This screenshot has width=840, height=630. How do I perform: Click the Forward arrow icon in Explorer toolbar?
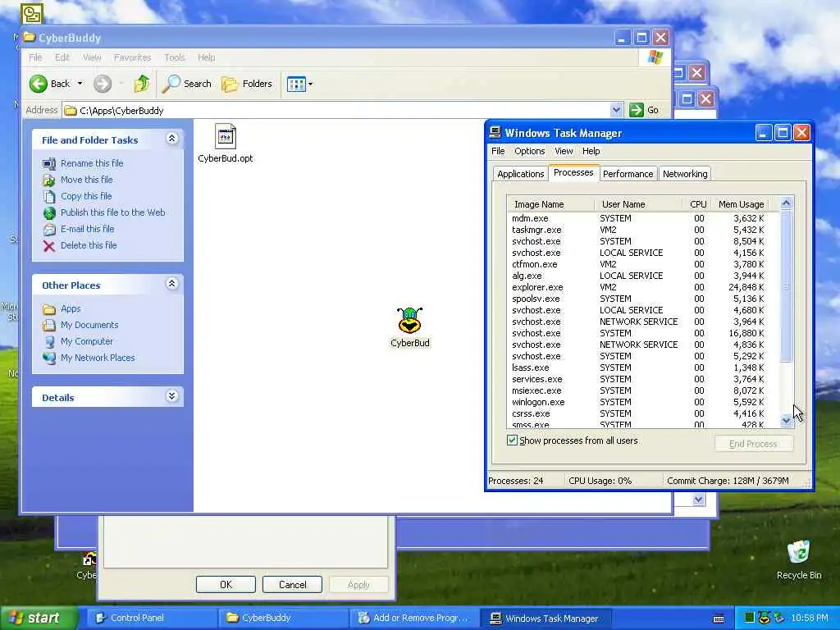point(103,84)
